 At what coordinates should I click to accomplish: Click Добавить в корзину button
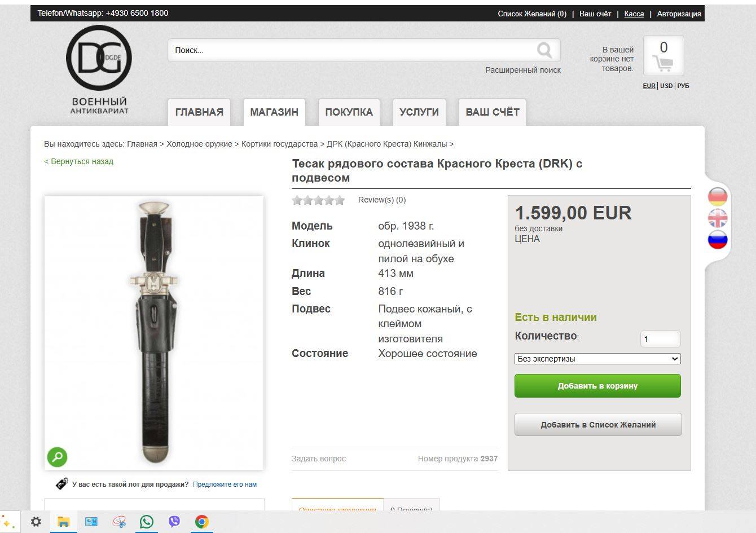(597, 386)
